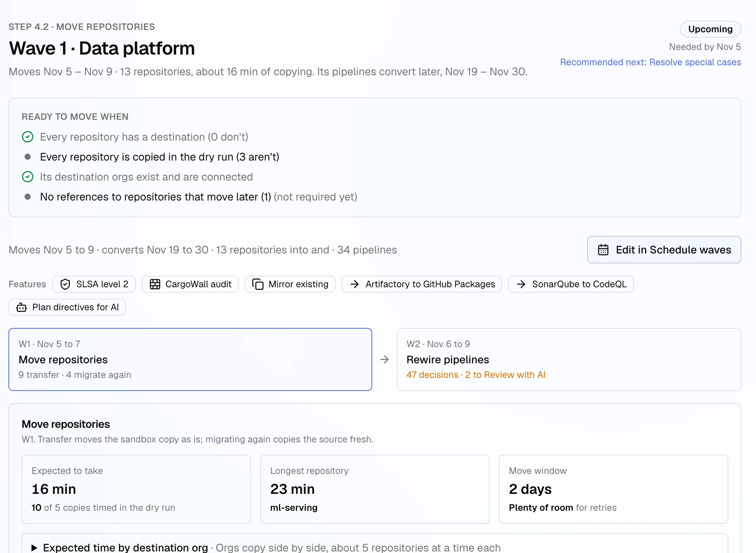Click the dot beside 'No references to repositories'

tap(28, 197)
